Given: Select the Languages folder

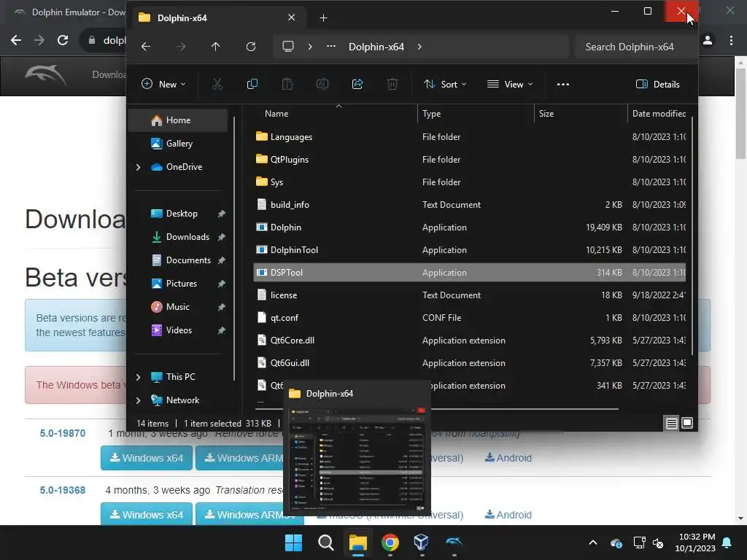Looking at the screenshot, I should (470, 137).
